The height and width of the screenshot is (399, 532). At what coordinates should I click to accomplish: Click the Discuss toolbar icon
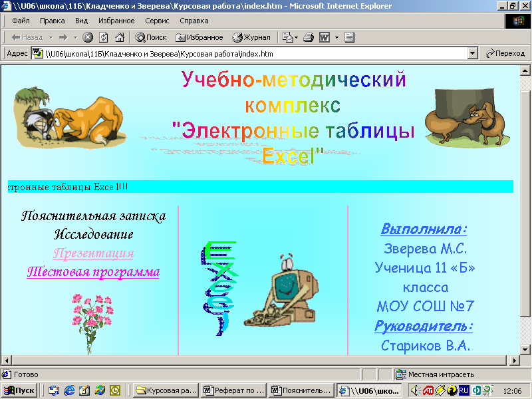[x=349, y=37]
